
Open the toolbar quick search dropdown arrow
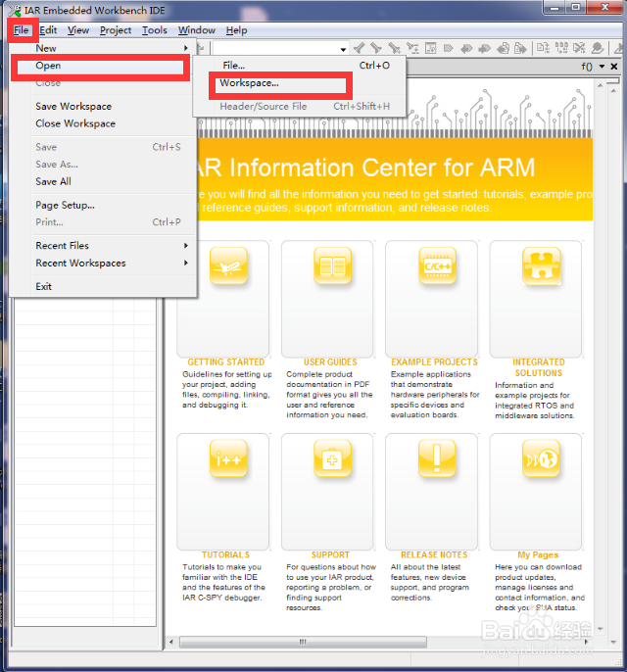(x=343, y=49)
